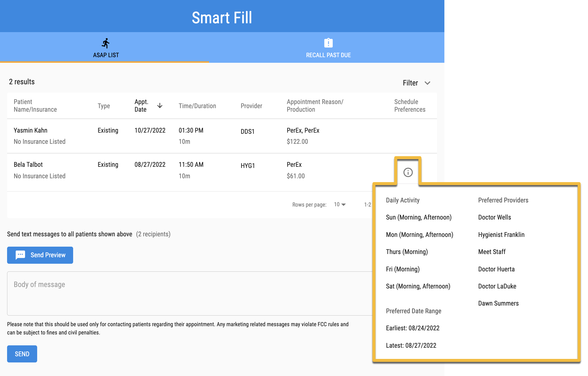Click the Patient Name/Insurance column header

click(x=35, y=105)
